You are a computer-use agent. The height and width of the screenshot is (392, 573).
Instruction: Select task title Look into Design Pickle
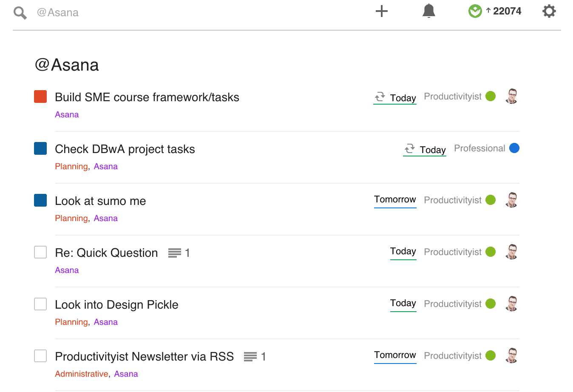(x=116, y=305)
